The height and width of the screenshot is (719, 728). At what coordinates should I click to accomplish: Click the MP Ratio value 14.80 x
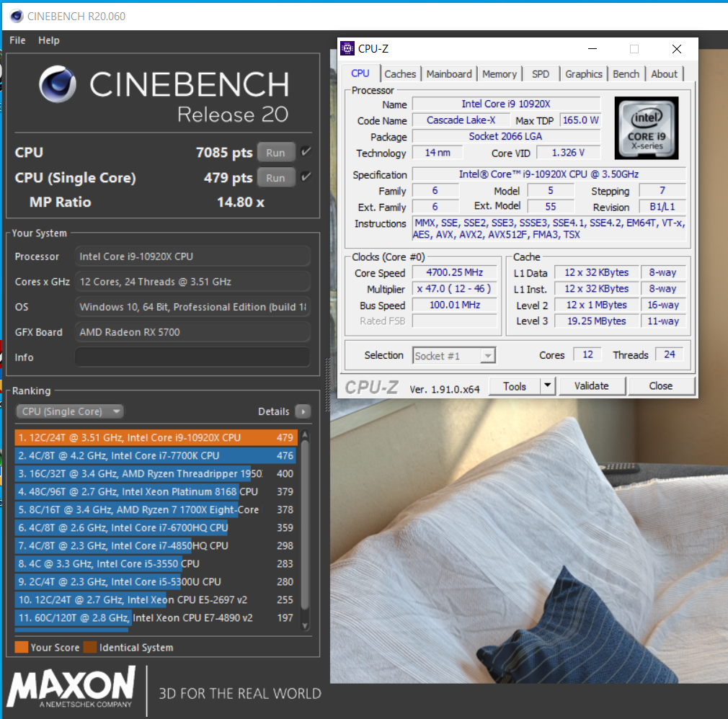coord(241,202)
